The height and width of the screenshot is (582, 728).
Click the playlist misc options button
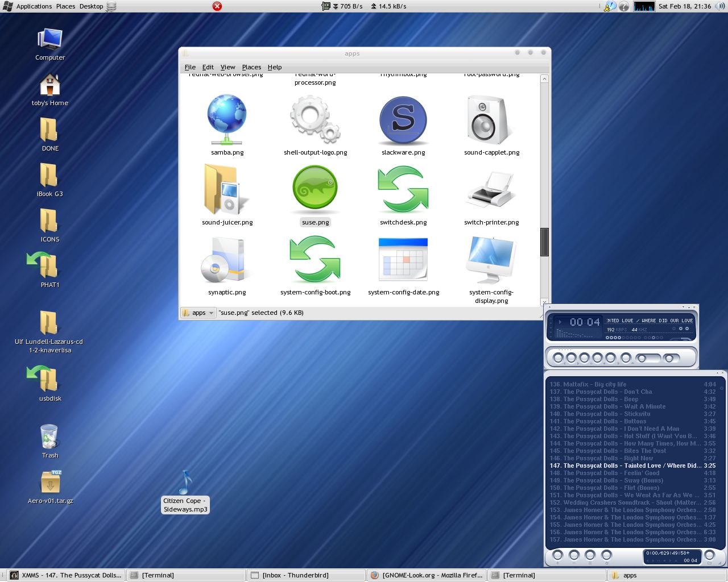point(606,555)
